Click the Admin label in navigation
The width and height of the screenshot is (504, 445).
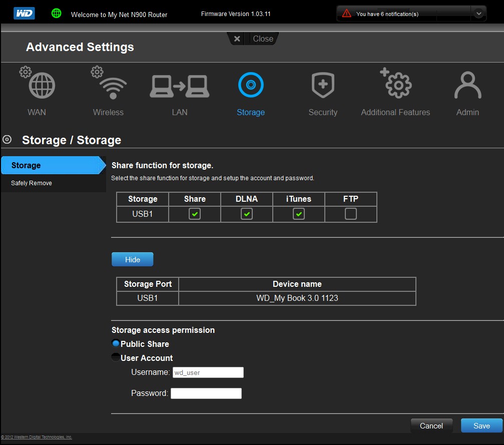point(467,112)
